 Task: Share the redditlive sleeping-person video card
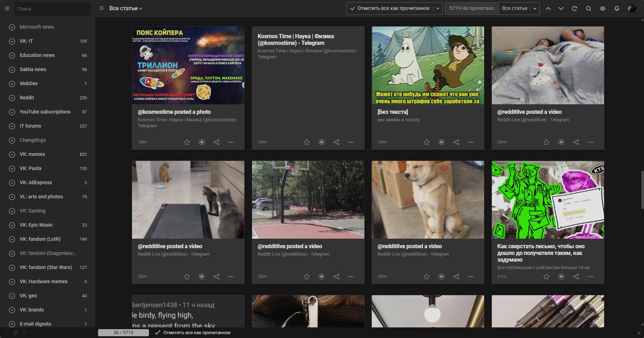point(576,142)
